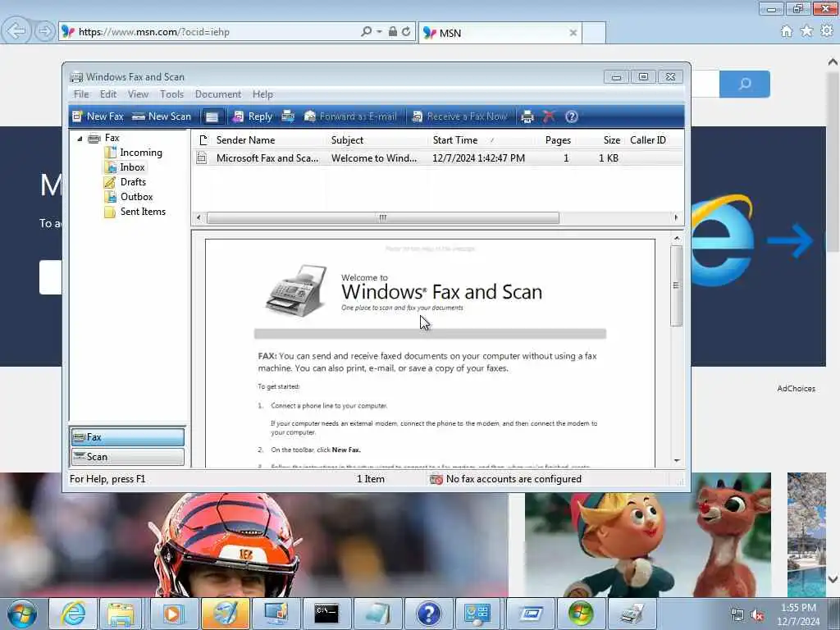The image size is (840, 630).
Task: Click the Forward as Fax icon
Action: point(288,116)
